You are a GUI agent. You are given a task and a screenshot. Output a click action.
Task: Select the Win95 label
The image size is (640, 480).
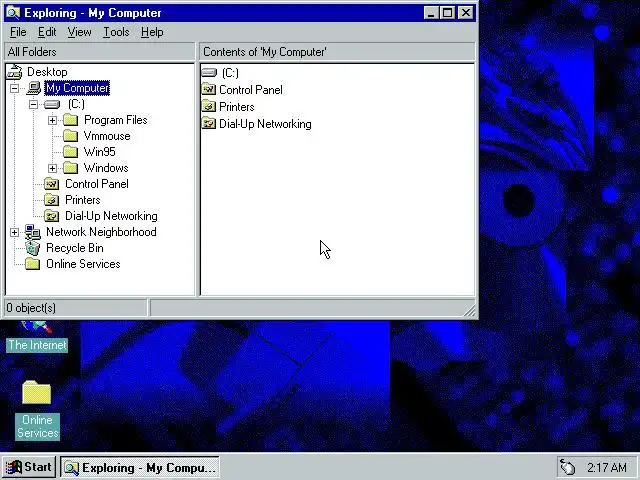click(x=100, y=152)
